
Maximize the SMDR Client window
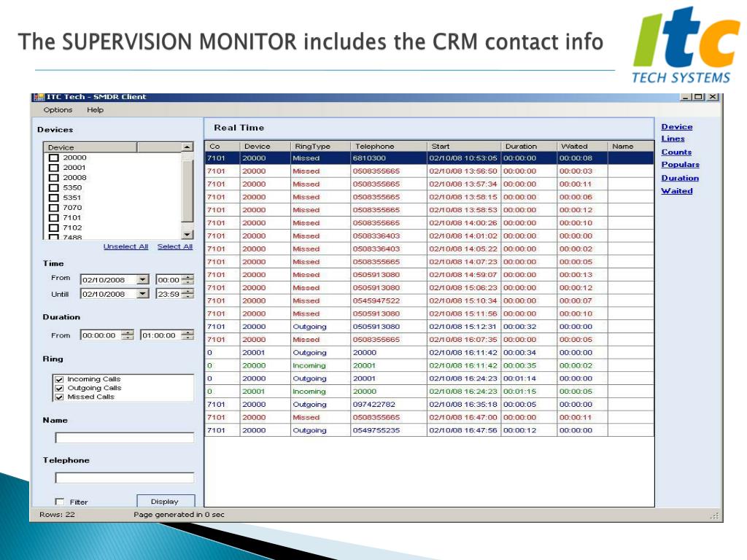[699, 97]
